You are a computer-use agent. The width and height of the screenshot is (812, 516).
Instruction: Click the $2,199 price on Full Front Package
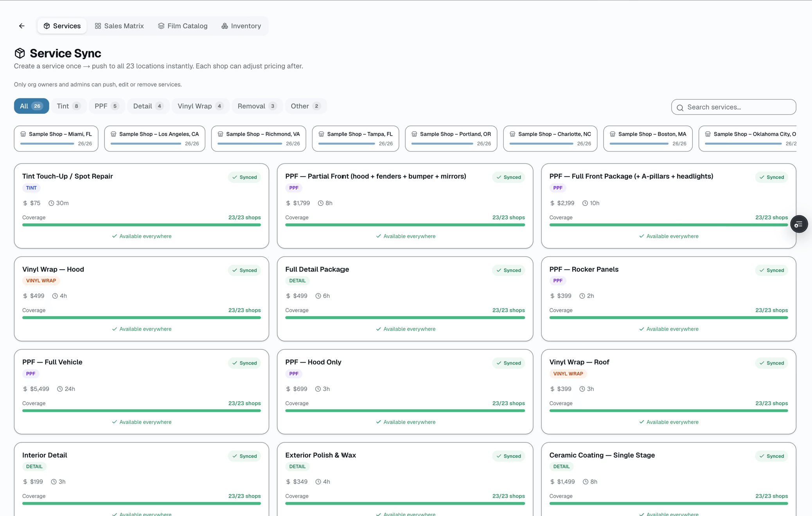[566, 203]
